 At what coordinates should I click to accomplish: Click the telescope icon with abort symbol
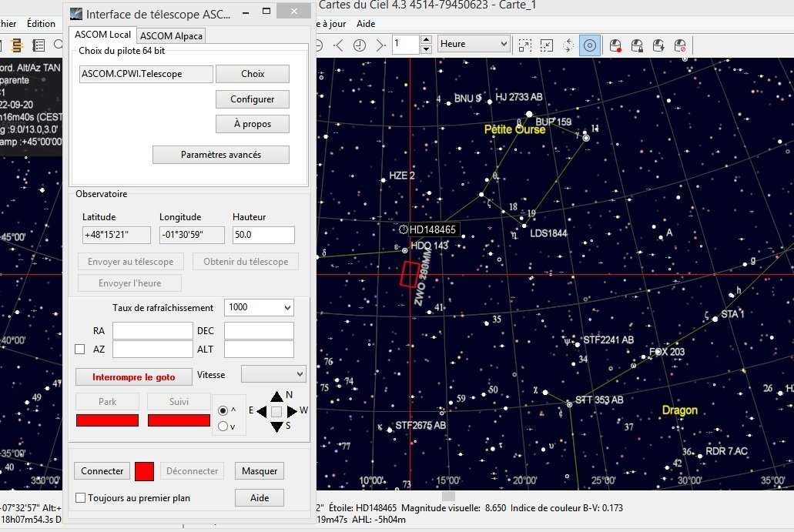tap(680, 45)
